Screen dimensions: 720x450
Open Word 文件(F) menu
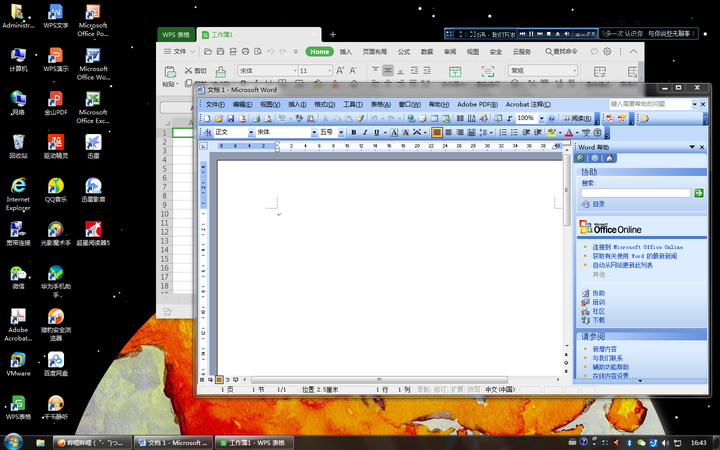[215, 105]
